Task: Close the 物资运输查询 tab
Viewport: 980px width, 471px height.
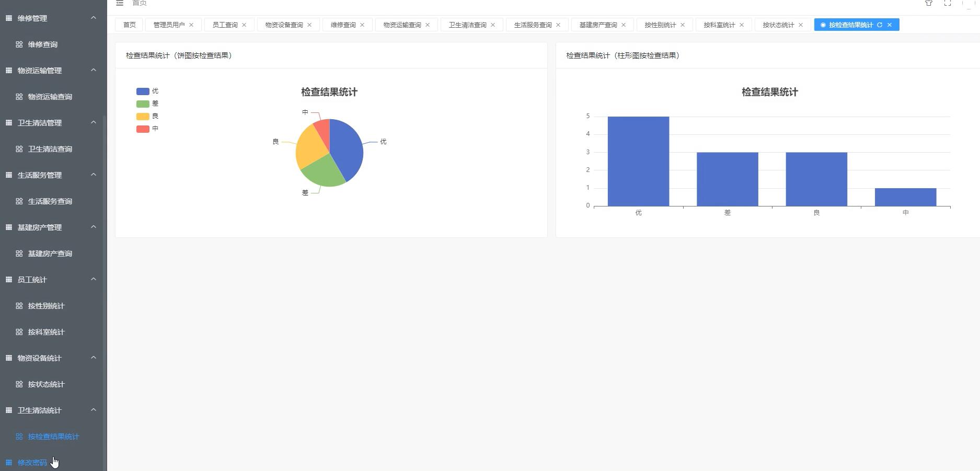Action: coord(428,25)
